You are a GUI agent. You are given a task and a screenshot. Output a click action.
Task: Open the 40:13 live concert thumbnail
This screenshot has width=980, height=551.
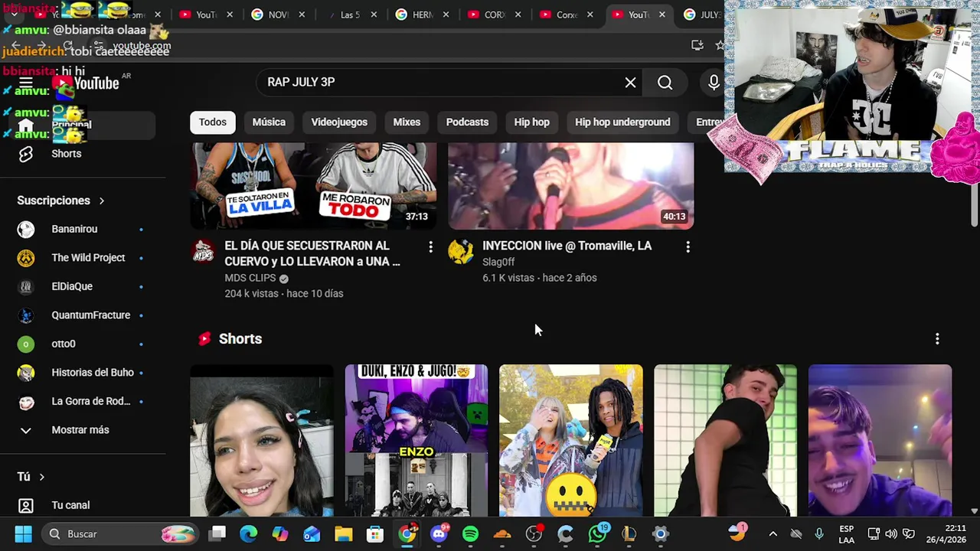pyautogui.click(x=571, y=186)
